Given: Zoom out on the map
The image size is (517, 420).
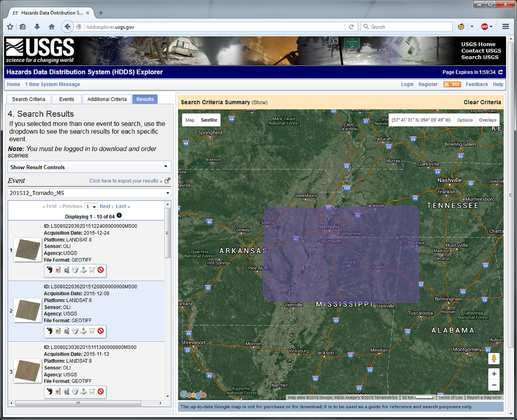Looking at the screenshot, I should 494,385.
